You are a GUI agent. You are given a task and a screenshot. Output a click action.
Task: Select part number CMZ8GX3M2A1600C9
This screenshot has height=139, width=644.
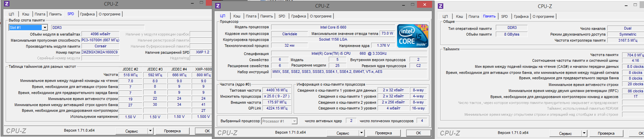pos(100,52)
